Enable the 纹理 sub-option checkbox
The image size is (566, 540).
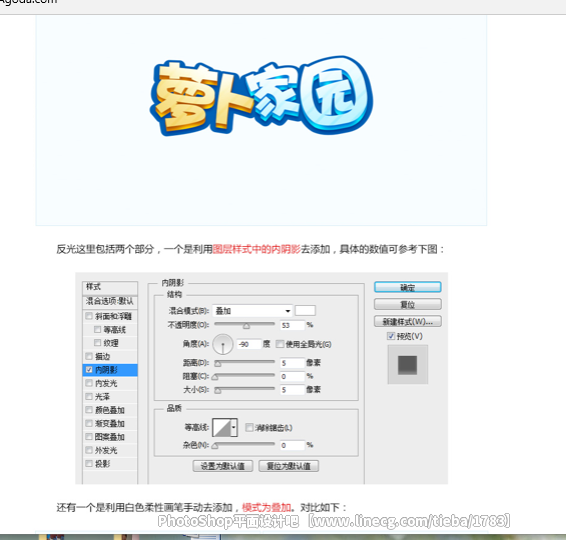[x=97, y=343]
